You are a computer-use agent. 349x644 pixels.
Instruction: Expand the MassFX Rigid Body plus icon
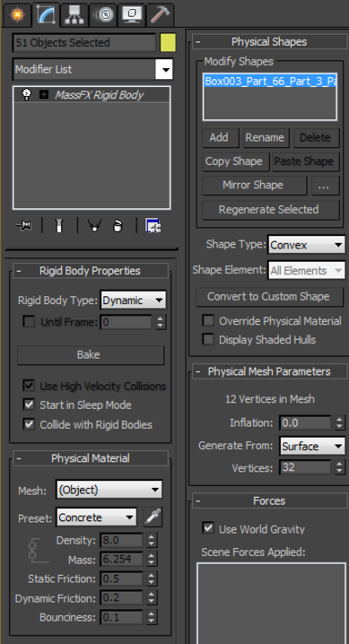pyautogui.click(x=44, y=95)
